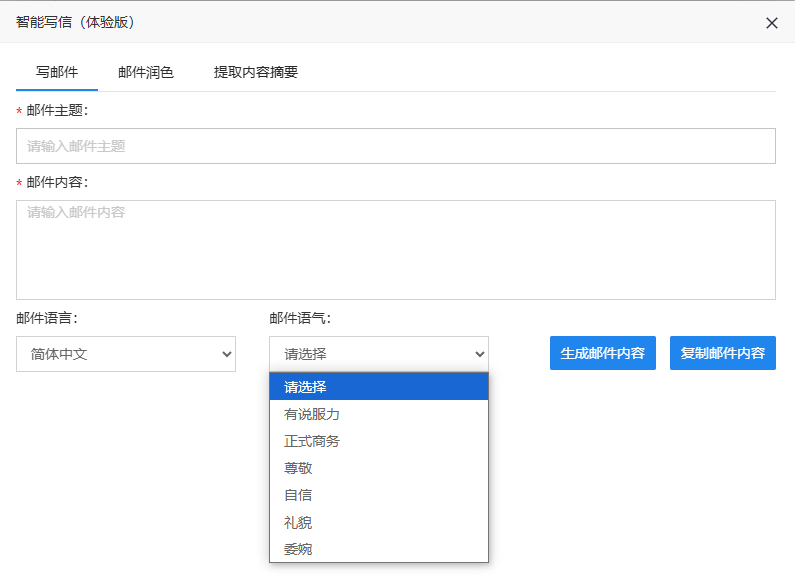Focus the 邮件主题 input field
The width and height of the screenshot is (795, 582).
(x=395, y=146)
